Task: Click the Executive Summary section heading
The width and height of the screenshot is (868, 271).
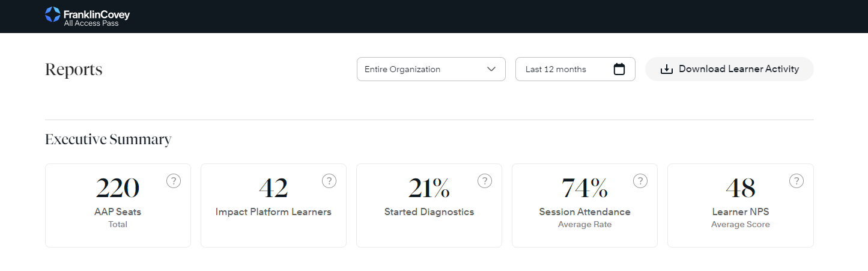Action: (108, 139)
